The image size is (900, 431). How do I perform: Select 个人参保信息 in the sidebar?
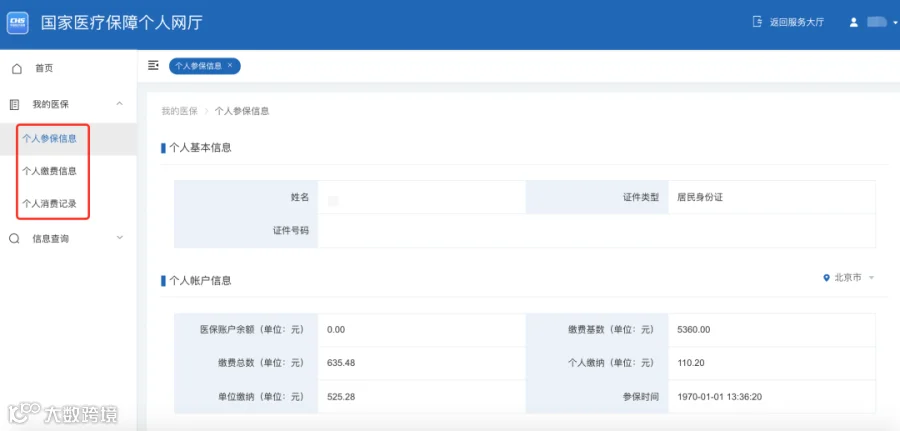[x=49, y=138]
